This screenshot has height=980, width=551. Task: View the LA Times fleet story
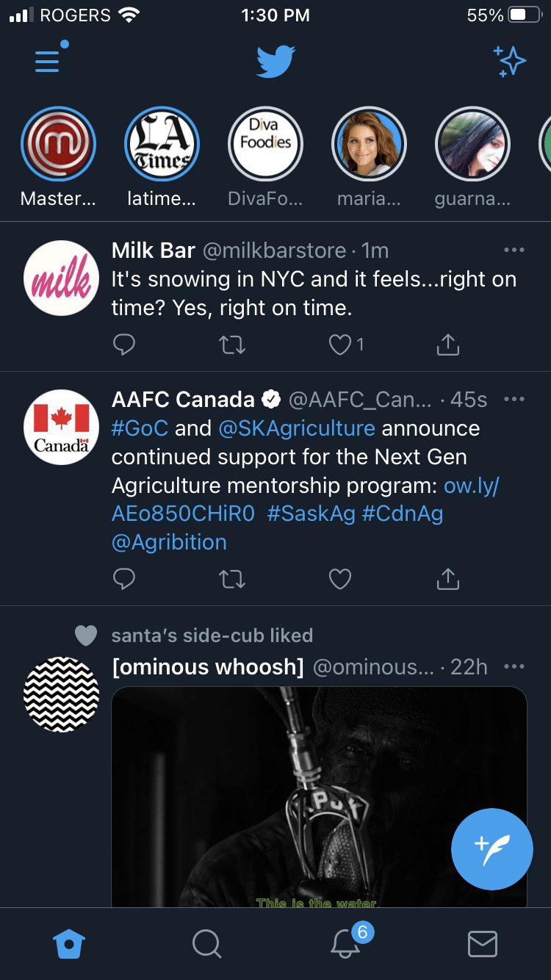(x=162, y=144)
